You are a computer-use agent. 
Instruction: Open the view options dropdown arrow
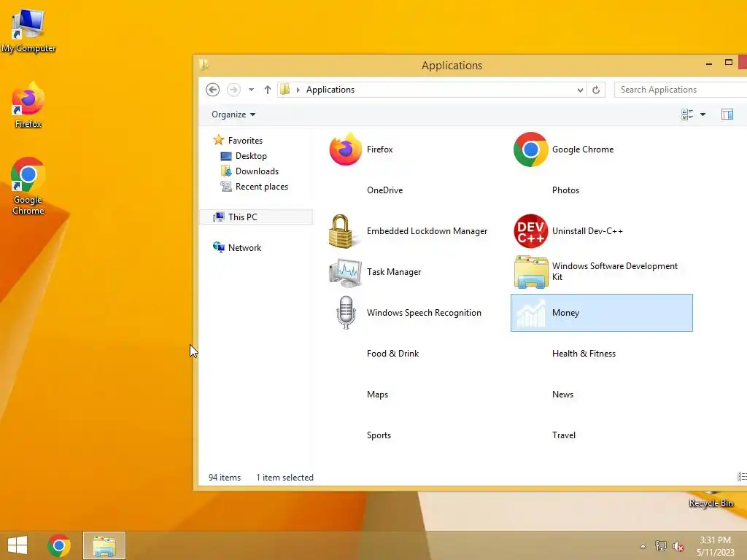703,114
